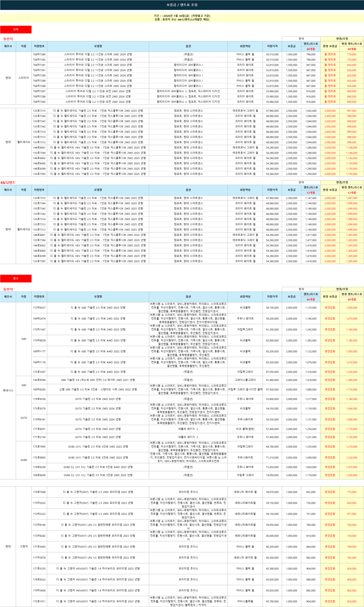This screenshot has height=607, width=364.
Task: Select changed rent value 1,550,000
Action: (x=351, y=475)
